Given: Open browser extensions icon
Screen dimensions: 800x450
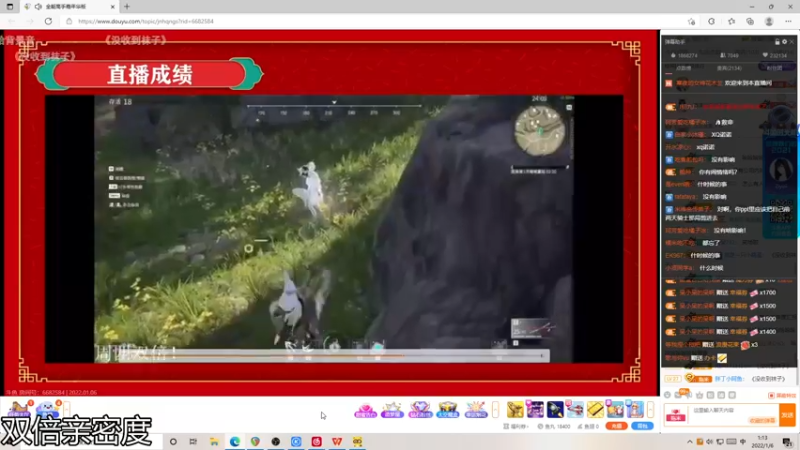Looking at the screenshot, I should click(x=711, y=21).
